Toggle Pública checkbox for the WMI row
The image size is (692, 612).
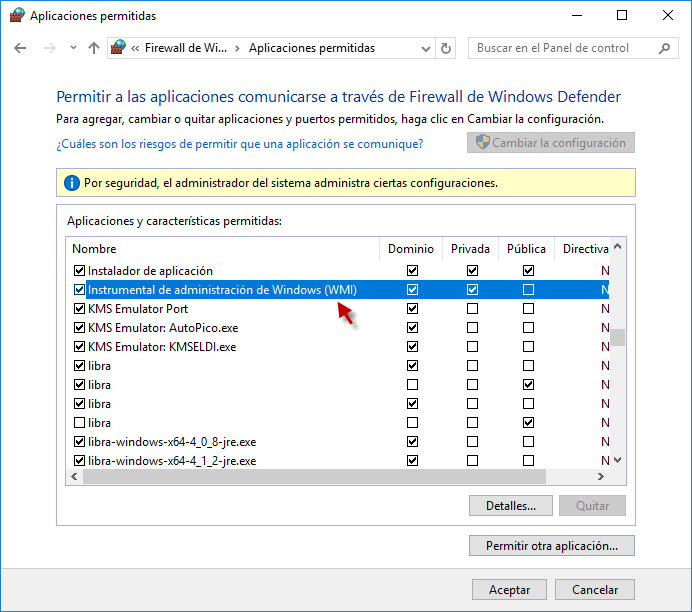pos(528,289)
